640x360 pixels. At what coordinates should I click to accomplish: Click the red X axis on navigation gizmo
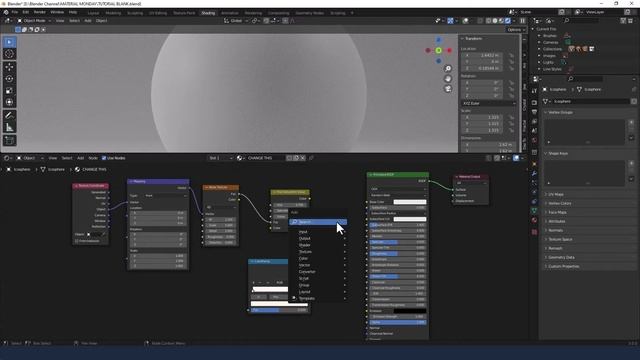pos(449,50)
